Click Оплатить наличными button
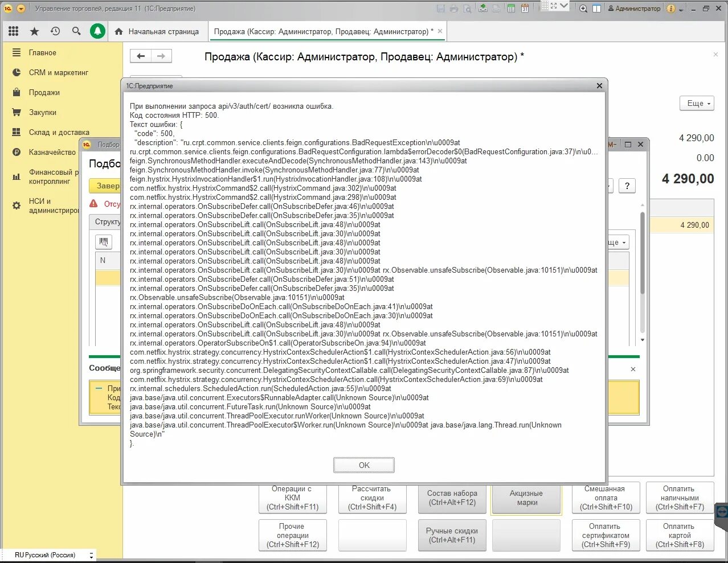 click(680, 498)
